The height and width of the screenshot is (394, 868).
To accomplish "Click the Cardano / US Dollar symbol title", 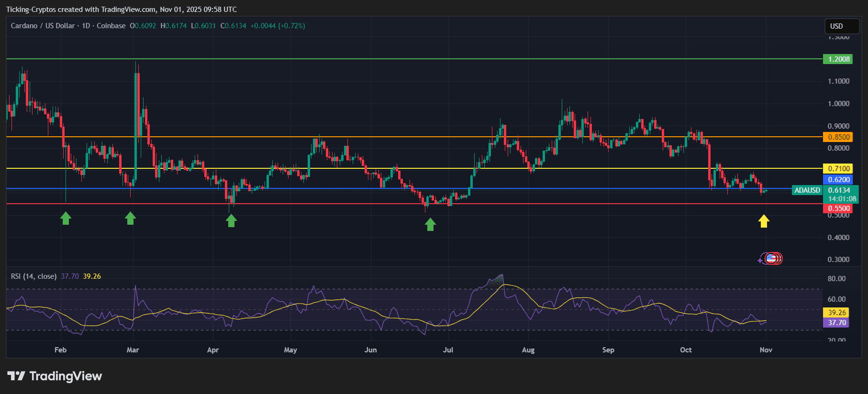I will pyautogui.click(x=43, y=26).
